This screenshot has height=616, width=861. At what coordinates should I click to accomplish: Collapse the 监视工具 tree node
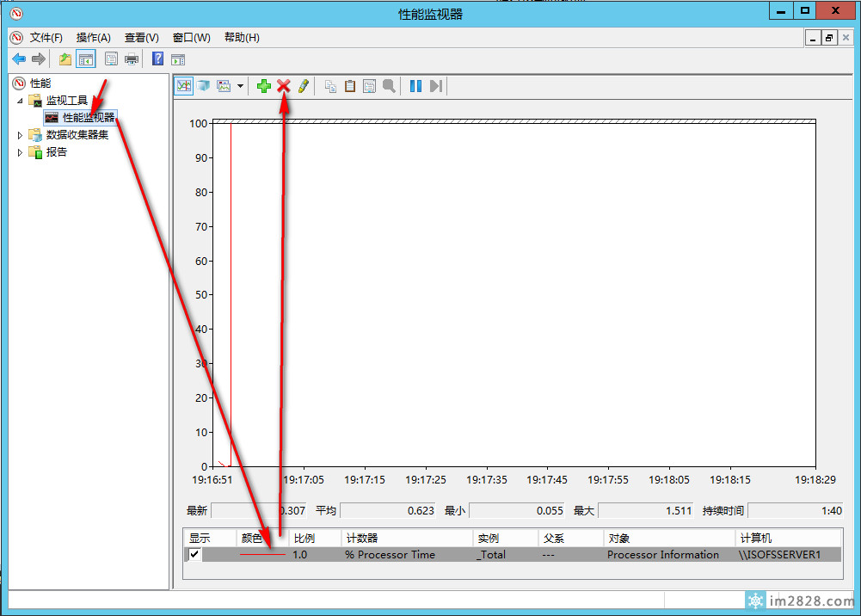click(x=20, y=101)
